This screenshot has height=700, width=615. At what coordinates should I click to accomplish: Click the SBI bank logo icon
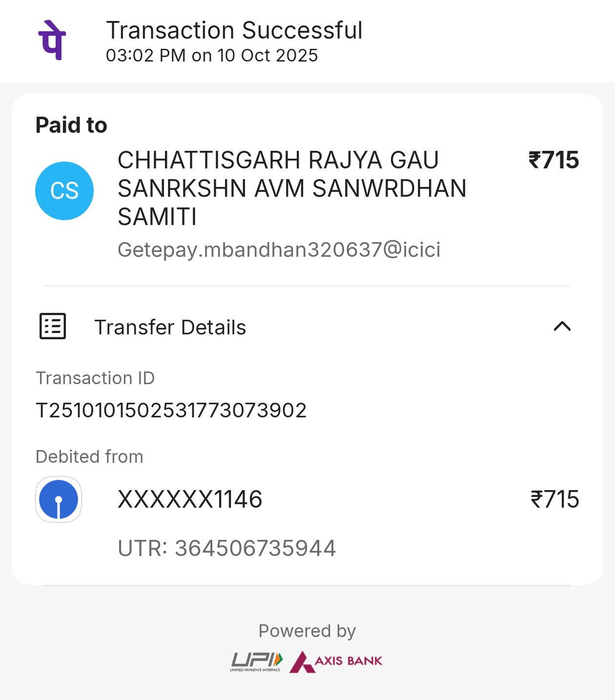(x=59, y=499)
